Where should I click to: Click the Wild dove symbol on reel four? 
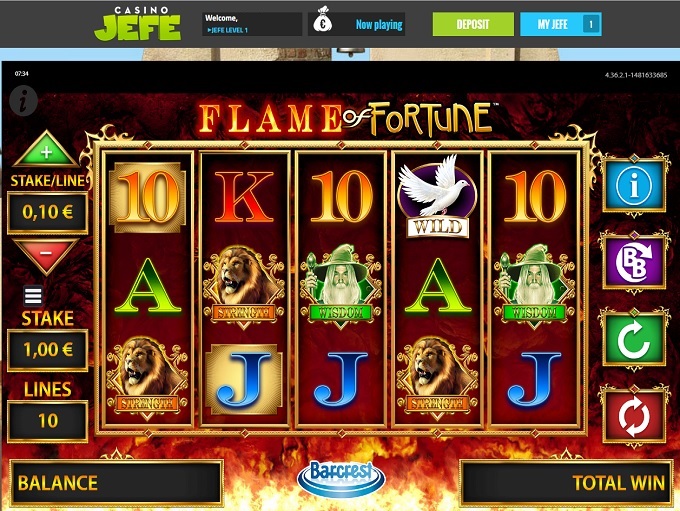click(x=438, y=196)
